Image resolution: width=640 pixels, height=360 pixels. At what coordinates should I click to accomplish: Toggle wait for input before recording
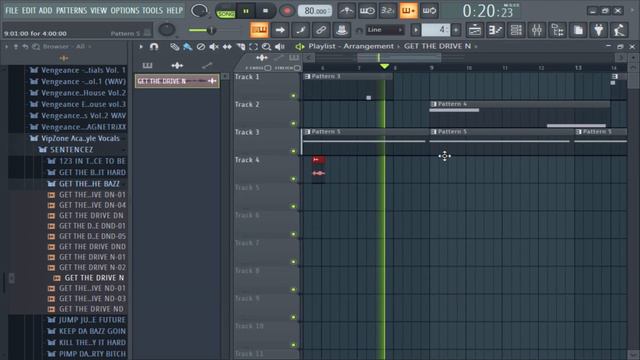[x=367, y=11]
